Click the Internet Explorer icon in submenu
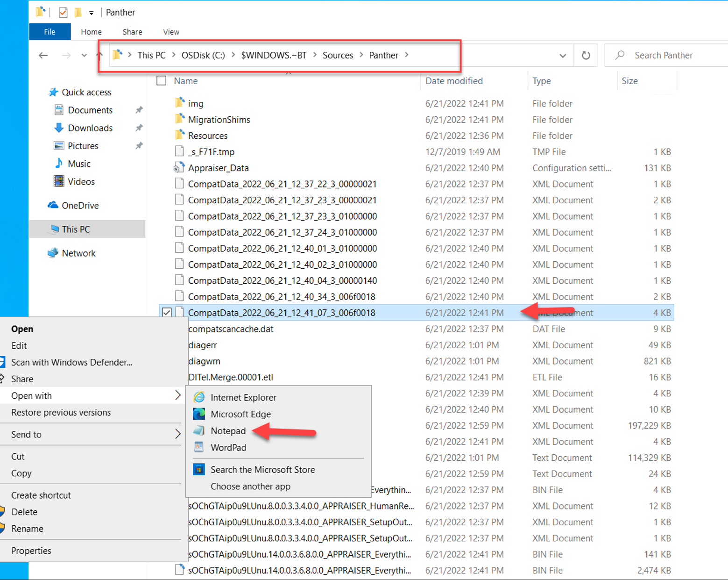Viewport: 728px width, 580px height. (199, 397)
